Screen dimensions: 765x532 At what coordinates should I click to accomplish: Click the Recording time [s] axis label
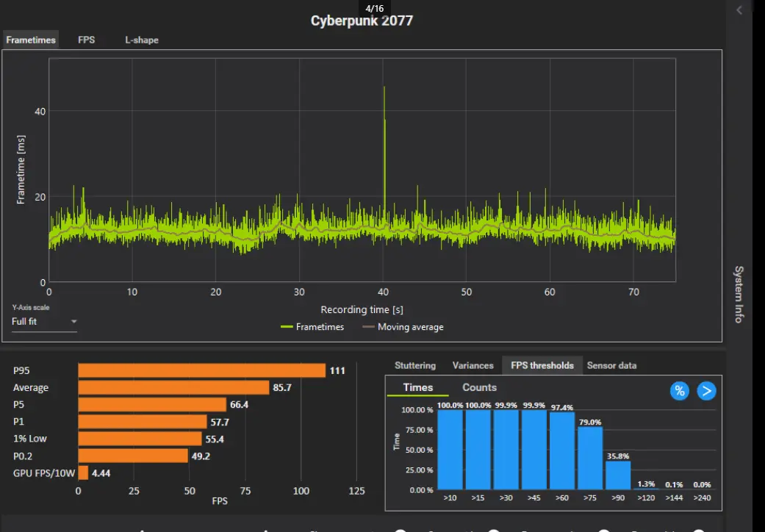pos(362,309)
